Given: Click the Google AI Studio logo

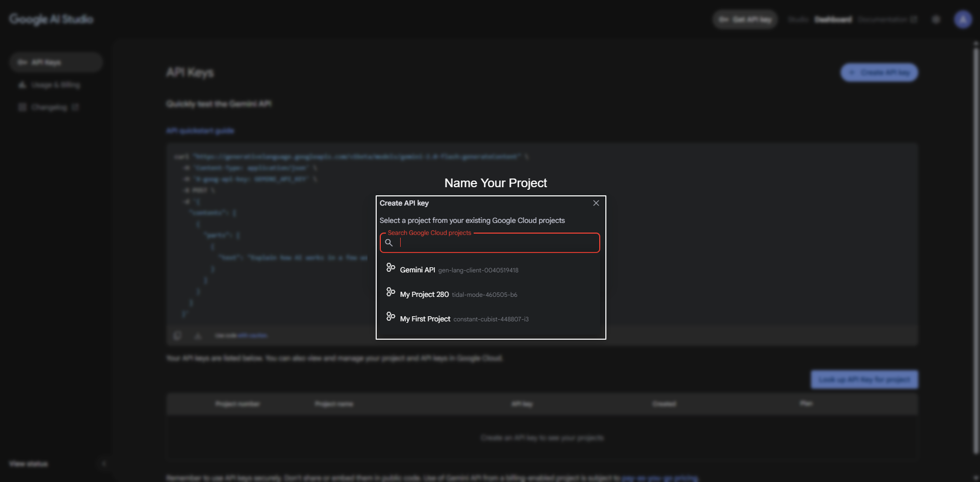Looking at the screenshot, I should (51, 19).
